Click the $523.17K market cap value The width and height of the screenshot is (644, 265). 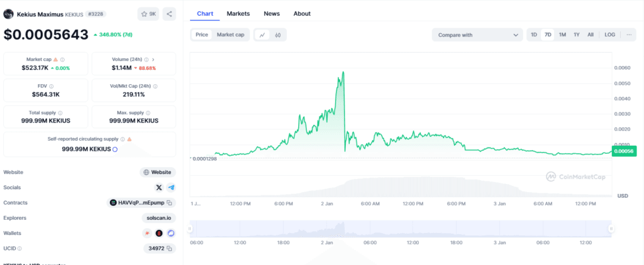[35, 68]
